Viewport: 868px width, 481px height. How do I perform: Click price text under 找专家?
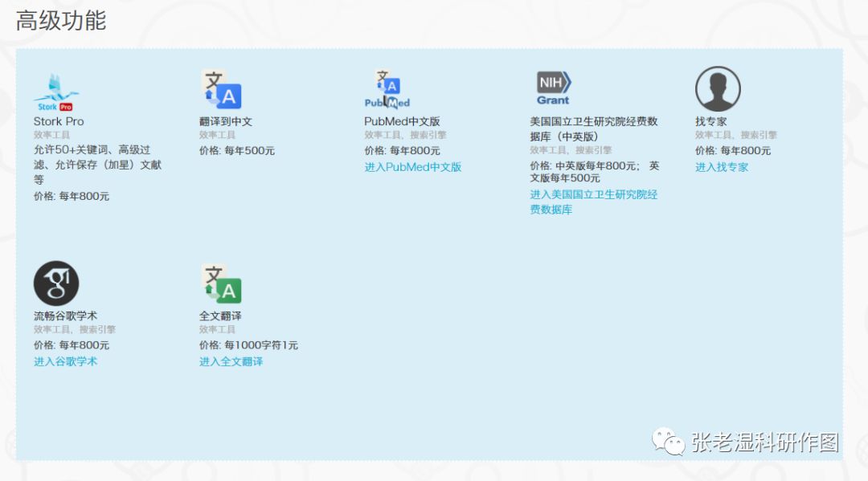(x=733, y=150)
